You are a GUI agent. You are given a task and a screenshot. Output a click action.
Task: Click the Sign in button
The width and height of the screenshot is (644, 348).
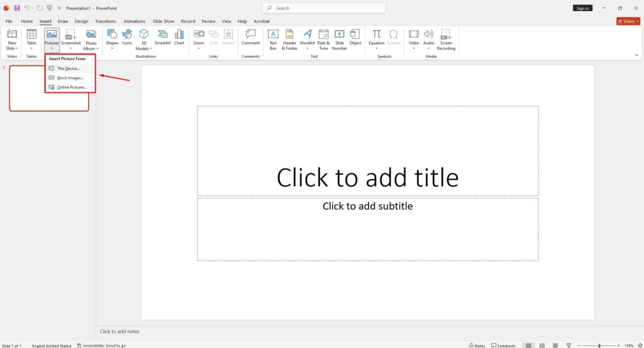point(582,8)
